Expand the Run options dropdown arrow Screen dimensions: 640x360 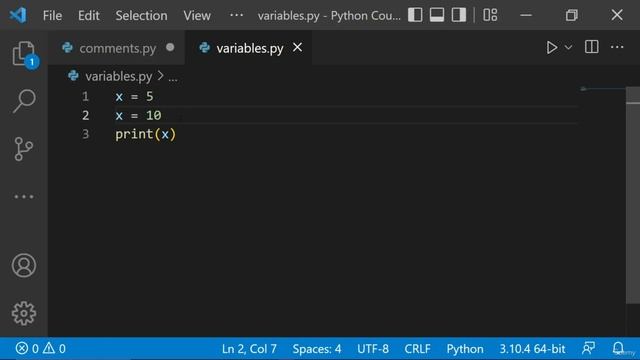click(568, 48)
